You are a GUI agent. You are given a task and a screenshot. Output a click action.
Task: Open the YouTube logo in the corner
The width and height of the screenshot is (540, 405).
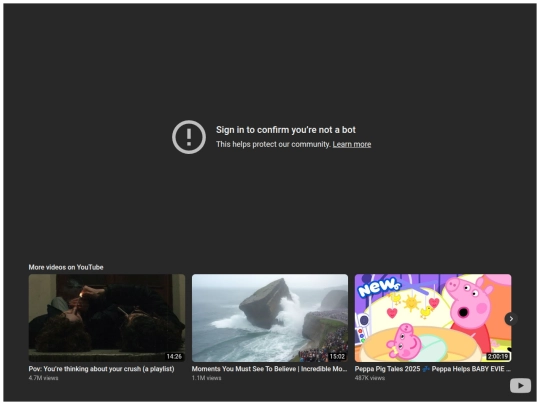tap(520, 385)
